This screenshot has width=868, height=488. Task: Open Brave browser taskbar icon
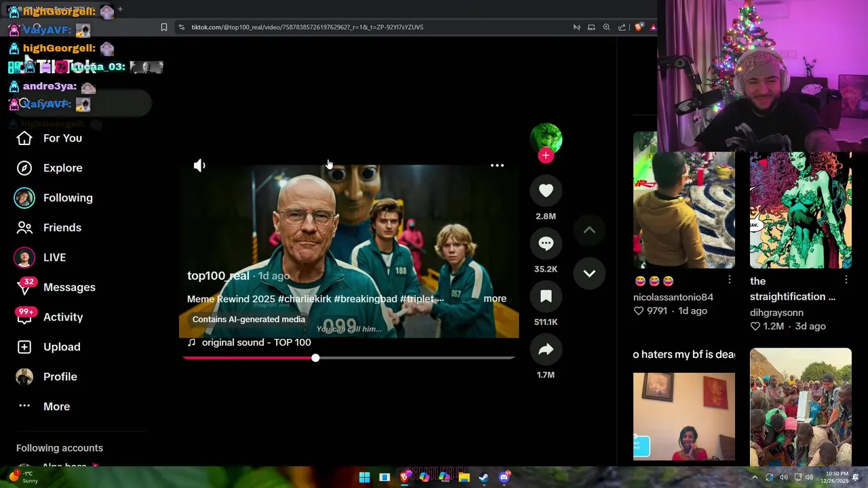coord(404,477)
